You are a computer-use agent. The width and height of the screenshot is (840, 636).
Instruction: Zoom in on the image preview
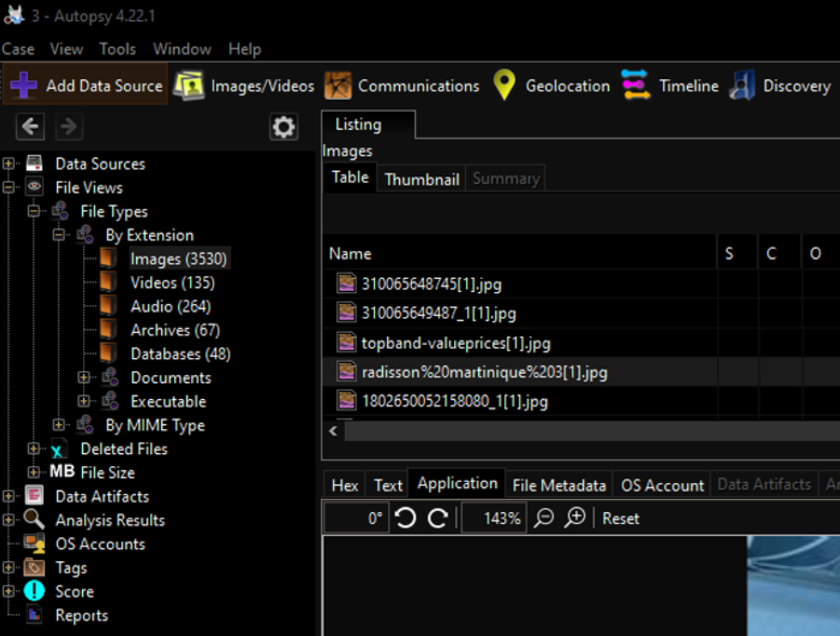pos(575,518)
